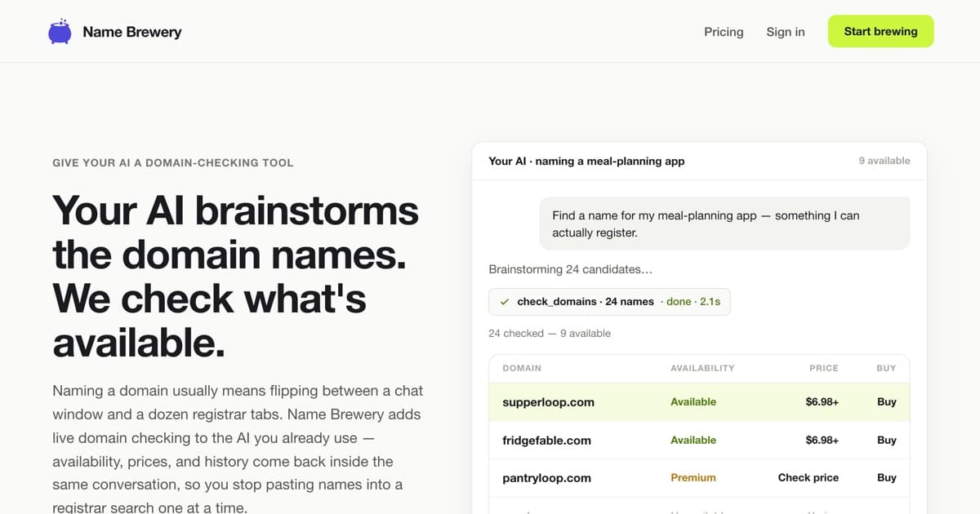
Task: Open the Sign in link
Action: (786, 32)
